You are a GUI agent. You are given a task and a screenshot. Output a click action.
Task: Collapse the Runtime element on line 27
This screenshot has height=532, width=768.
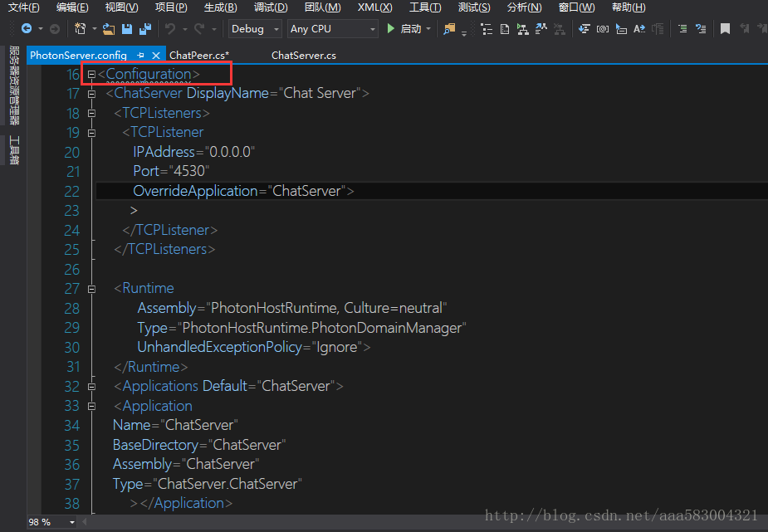click(x=91, y=289)
